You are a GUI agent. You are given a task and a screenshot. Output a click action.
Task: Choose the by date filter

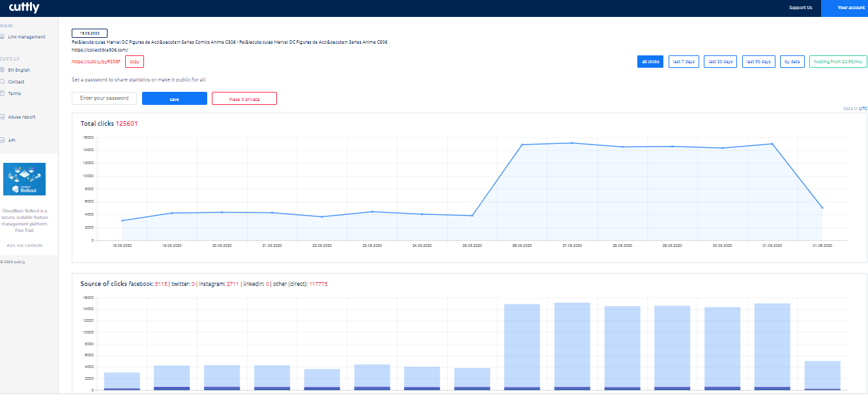click(792, 62)
